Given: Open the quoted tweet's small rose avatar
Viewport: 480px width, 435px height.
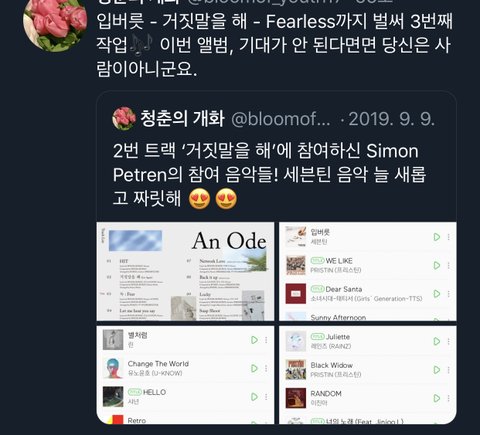Looking at the screenshot, I should (124, 118).
